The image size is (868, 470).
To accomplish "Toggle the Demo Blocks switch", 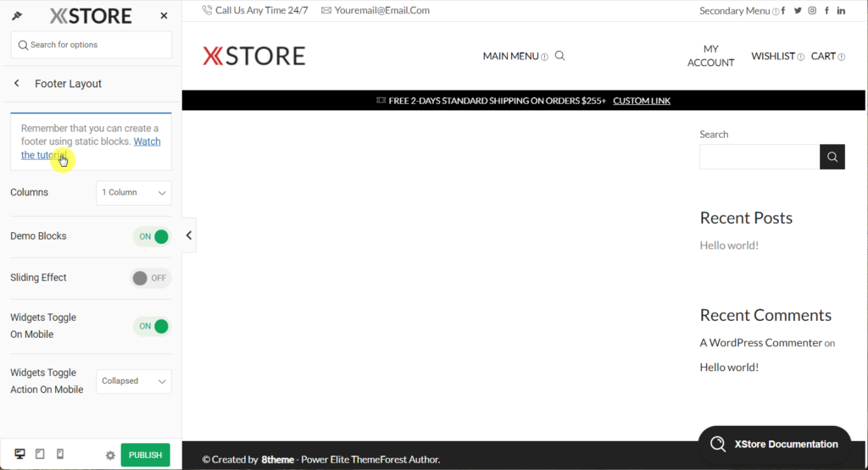I will tap(153, 236).
